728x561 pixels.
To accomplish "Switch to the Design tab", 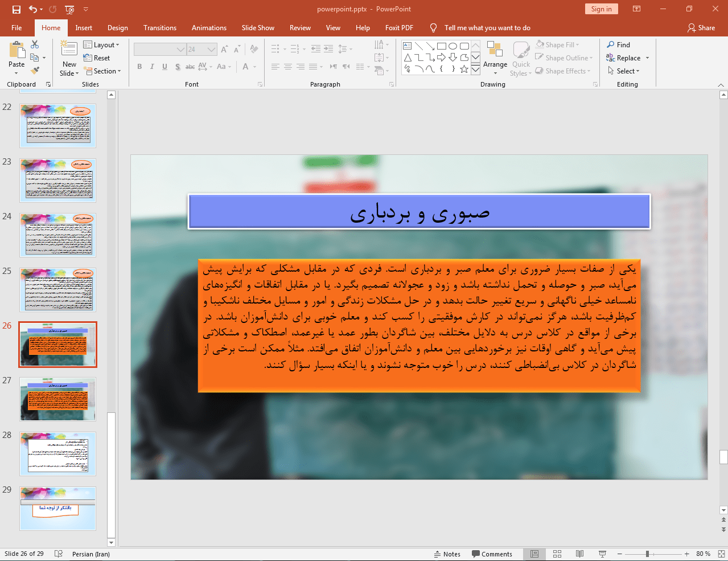I will coord(118,28).
